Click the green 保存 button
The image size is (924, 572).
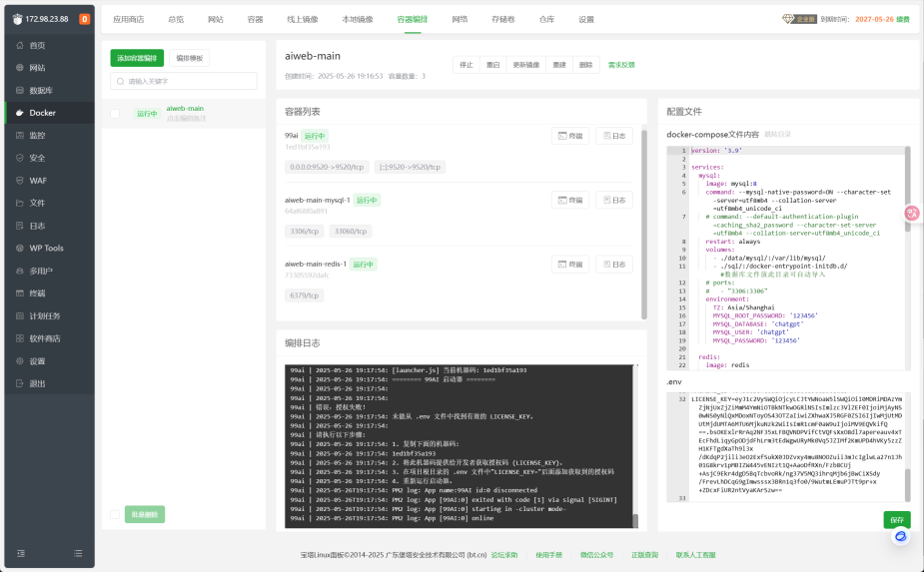click(x=897, y=519)
